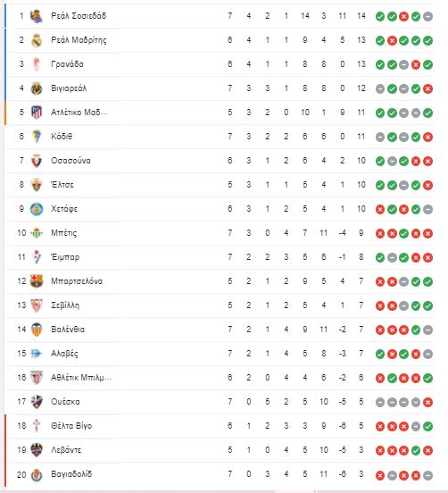448x493 pixels.
Task: Select the Έιμπαρ table row
Action: pyautogui.click(x=220, y=257)
